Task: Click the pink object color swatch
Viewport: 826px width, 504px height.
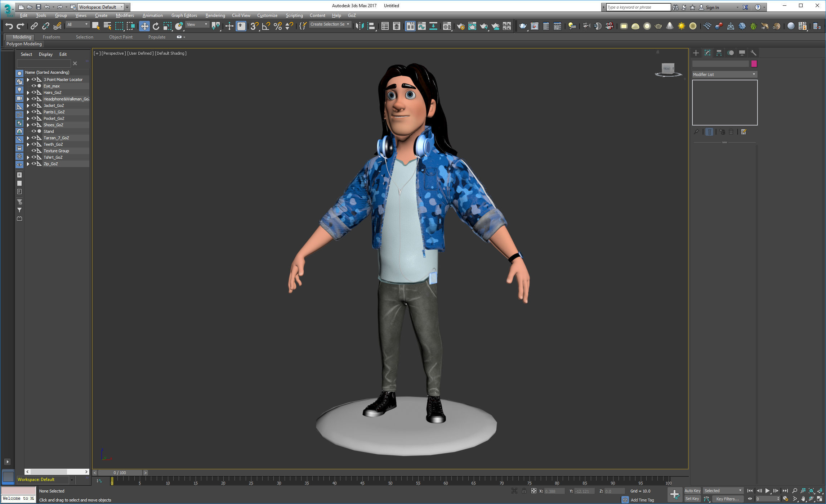Action: [x=754, y=64]
